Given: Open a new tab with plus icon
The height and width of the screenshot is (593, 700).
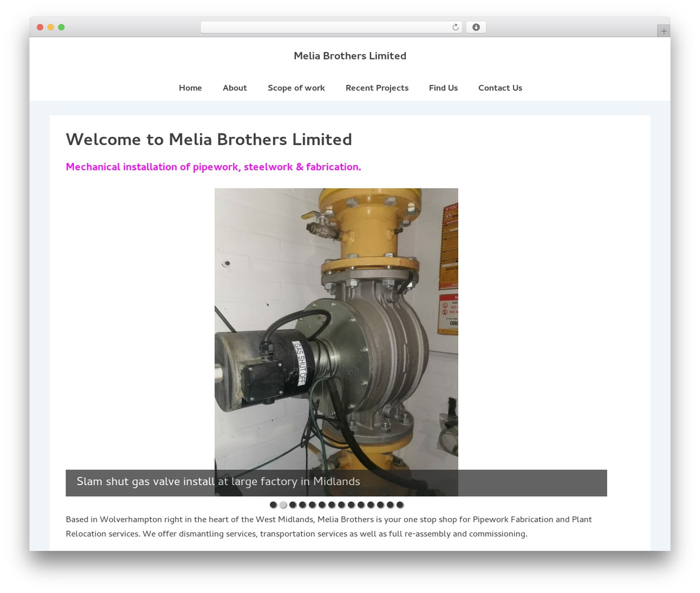Looking at the screenshot, I should click(663, 31).
